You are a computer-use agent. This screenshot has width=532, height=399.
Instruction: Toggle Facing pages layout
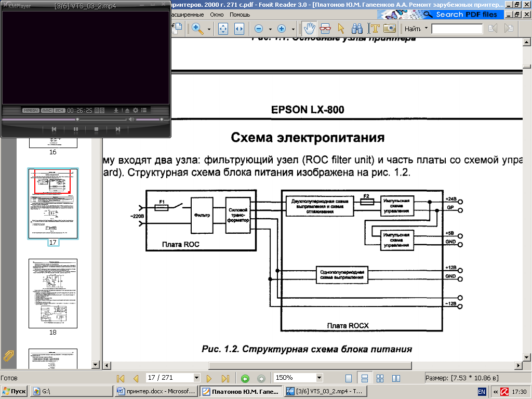tap(396, 378)
